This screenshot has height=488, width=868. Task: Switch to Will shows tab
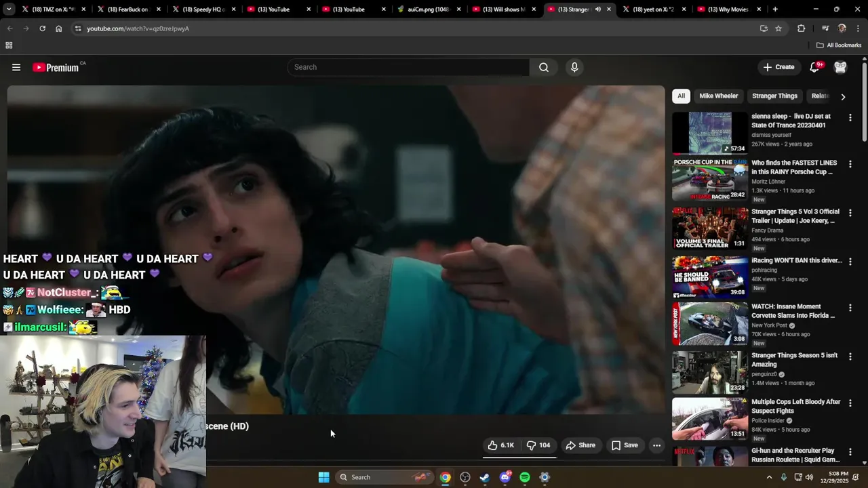[x=503, y=9]
